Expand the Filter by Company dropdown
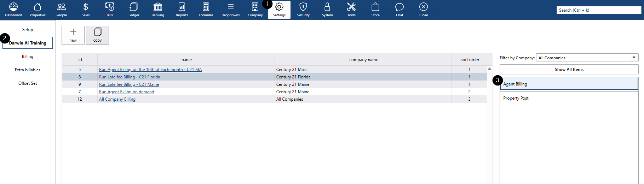Image resolution: width=644 pixels, height=184 pixels. pos(587,58)
